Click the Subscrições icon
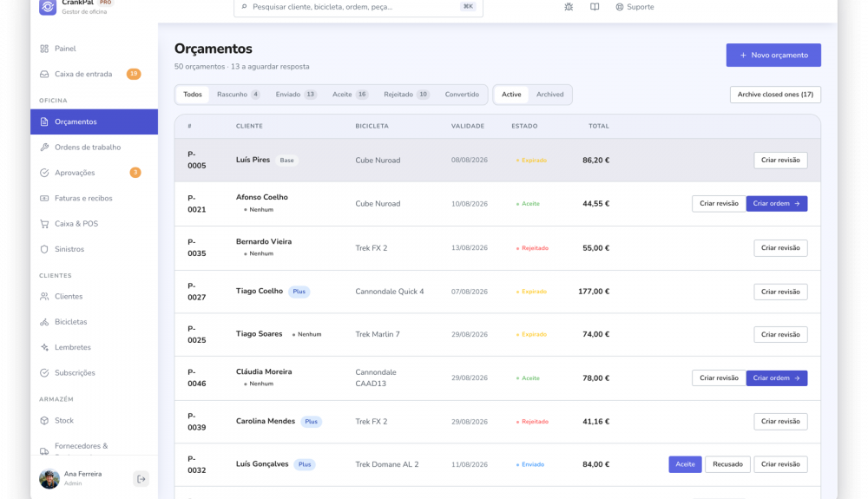The image size is (868, 499). [44, 373]
